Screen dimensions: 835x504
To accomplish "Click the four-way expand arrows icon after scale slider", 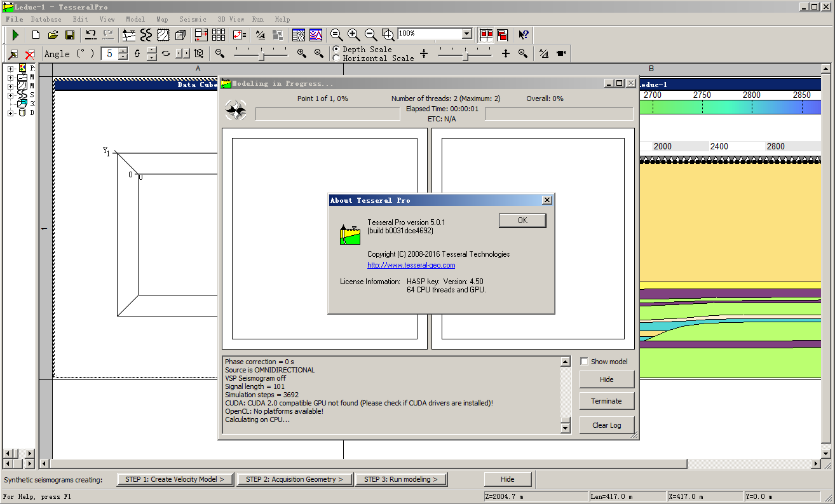I will pyautogui.click(x=506, y=53).
